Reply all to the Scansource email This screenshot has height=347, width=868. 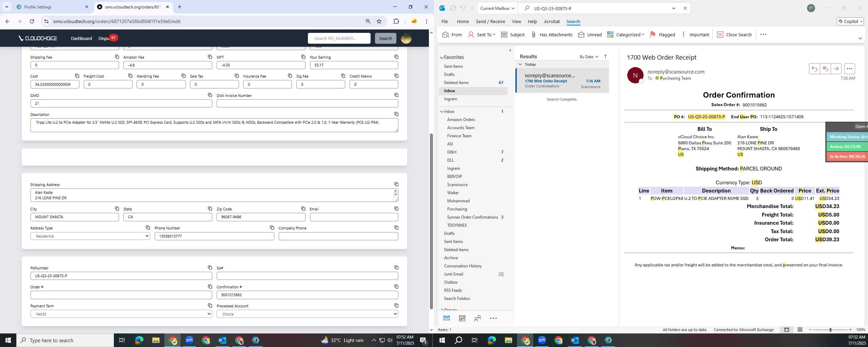pos(825,69)
